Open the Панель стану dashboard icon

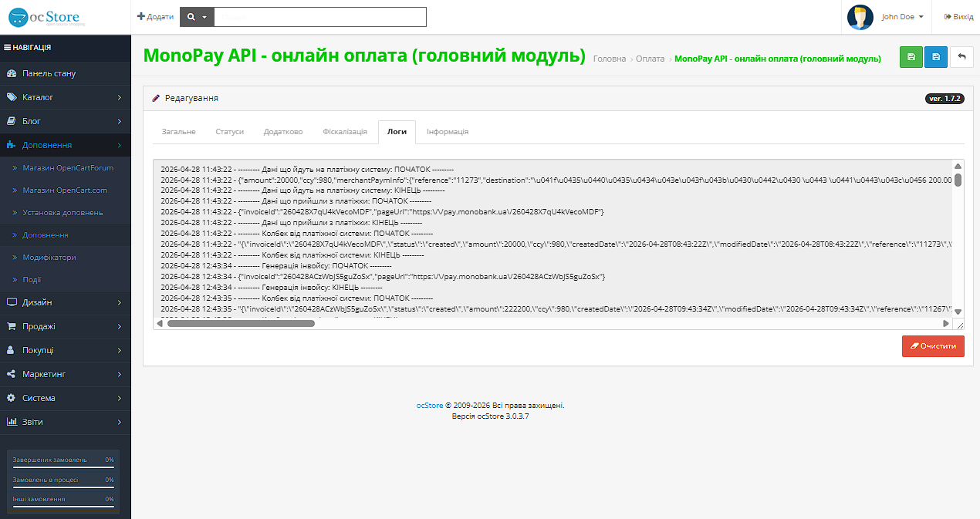pos(11,74)
